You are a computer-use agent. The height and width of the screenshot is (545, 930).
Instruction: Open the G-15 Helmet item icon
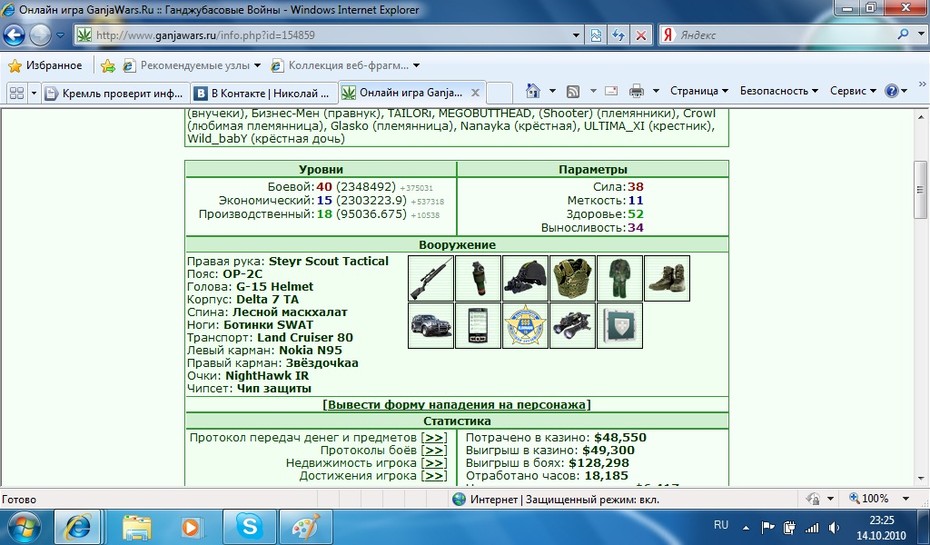click(x=525, y=278)
